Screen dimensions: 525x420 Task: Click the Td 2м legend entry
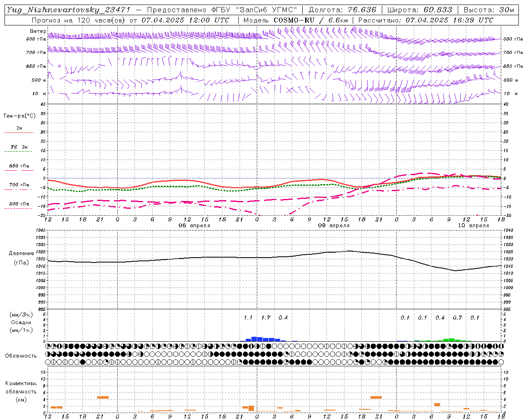point(19,147)
